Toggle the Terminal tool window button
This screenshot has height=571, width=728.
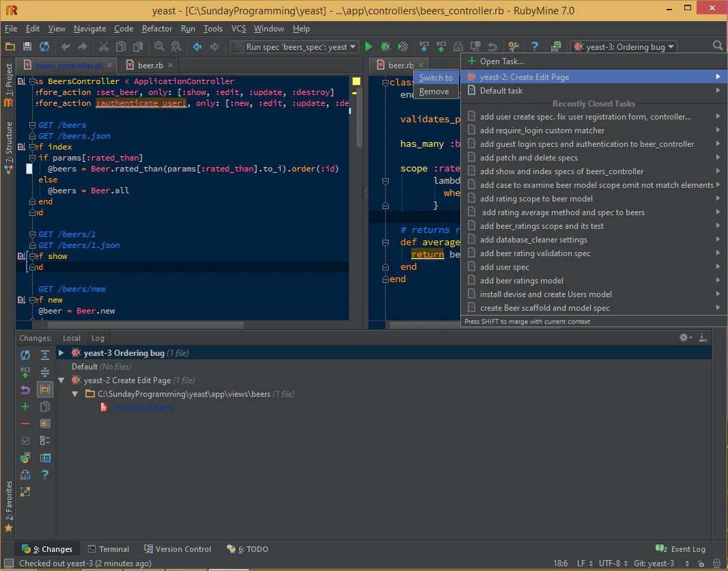pos(109,548)
